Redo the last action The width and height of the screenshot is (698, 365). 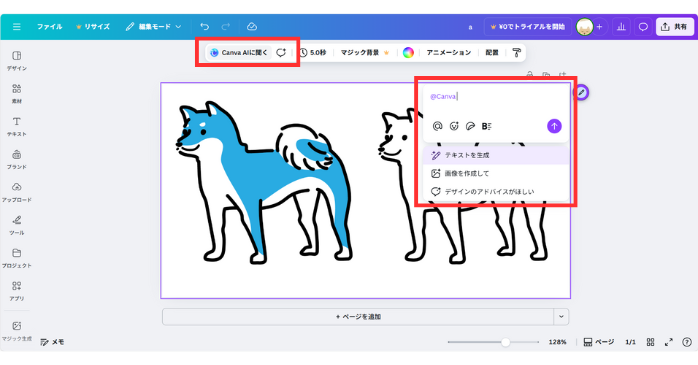pyautogui.click(x=226, y=27)
